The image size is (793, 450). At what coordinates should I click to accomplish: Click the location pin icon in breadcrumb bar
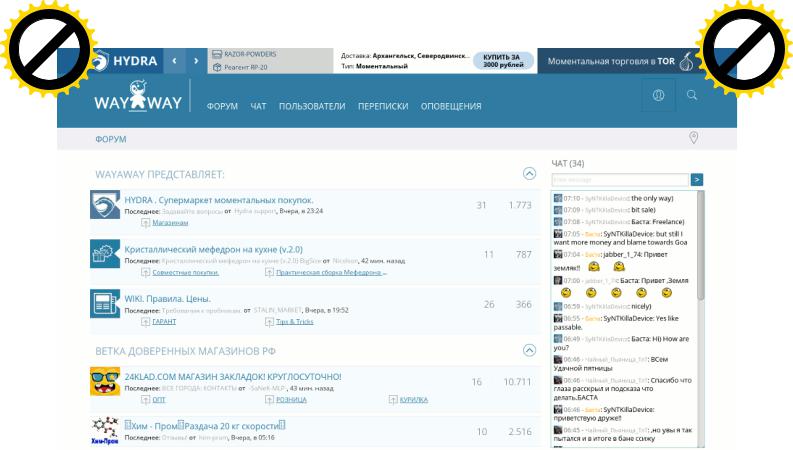(x=693, y=138)
